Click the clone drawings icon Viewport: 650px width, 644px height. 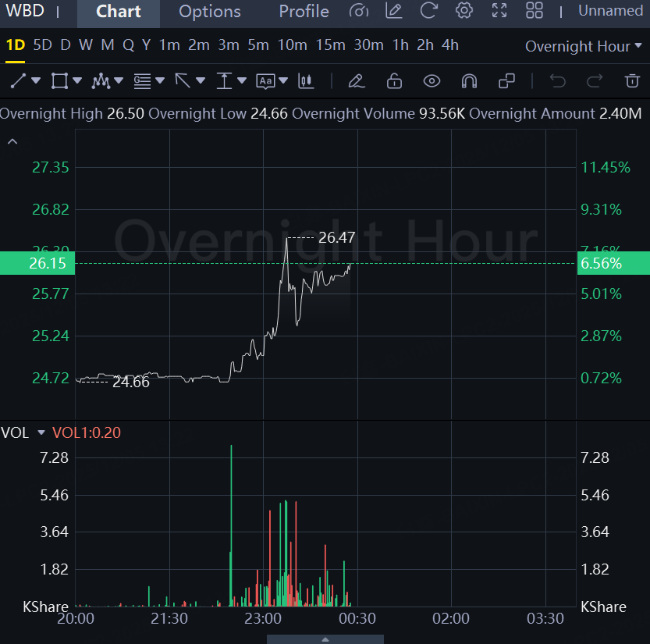(506, 81)
